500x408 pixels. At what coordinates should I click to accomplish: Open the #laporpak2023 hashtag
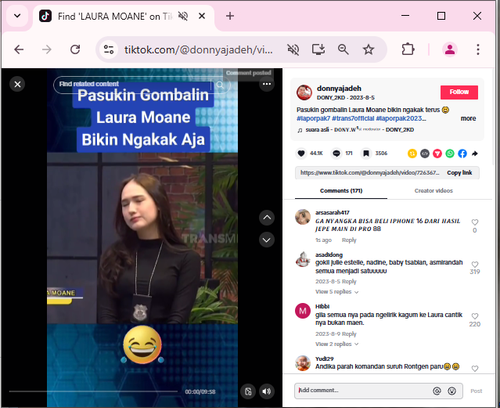click(x=401, y=118)
